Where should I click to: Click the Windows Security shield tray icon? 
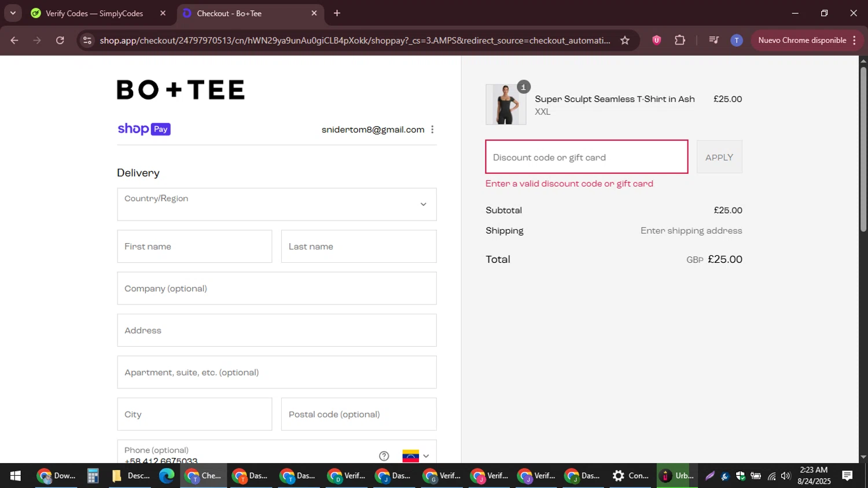(x=740, y=476)
